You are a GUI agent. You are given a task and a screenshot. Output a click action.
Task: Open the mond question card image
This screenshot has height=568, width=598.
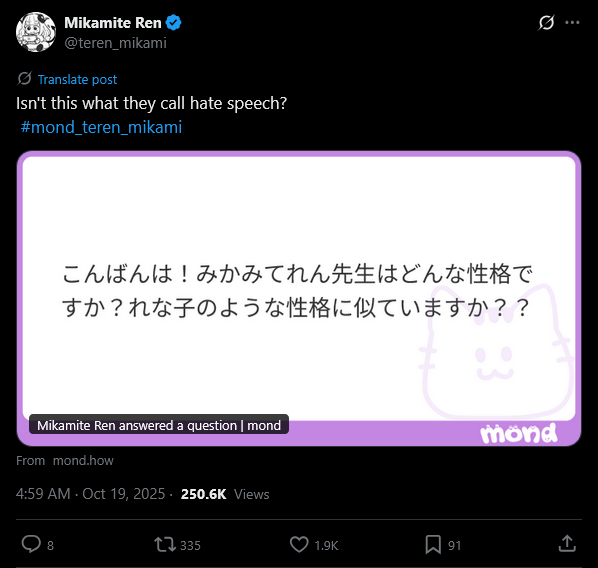coord(299,298)
